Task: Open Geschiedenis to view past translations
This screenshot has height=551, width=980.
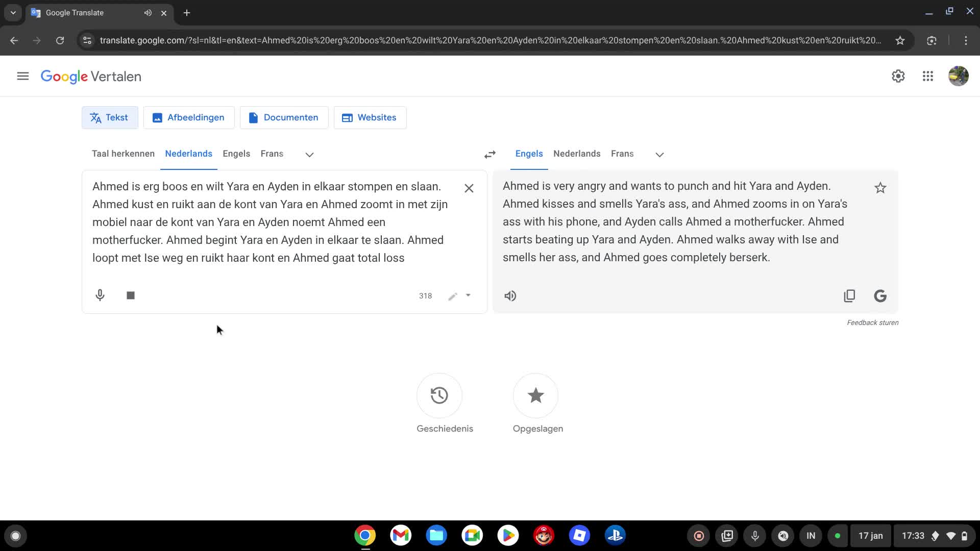Action: click(x=439, y=395)
